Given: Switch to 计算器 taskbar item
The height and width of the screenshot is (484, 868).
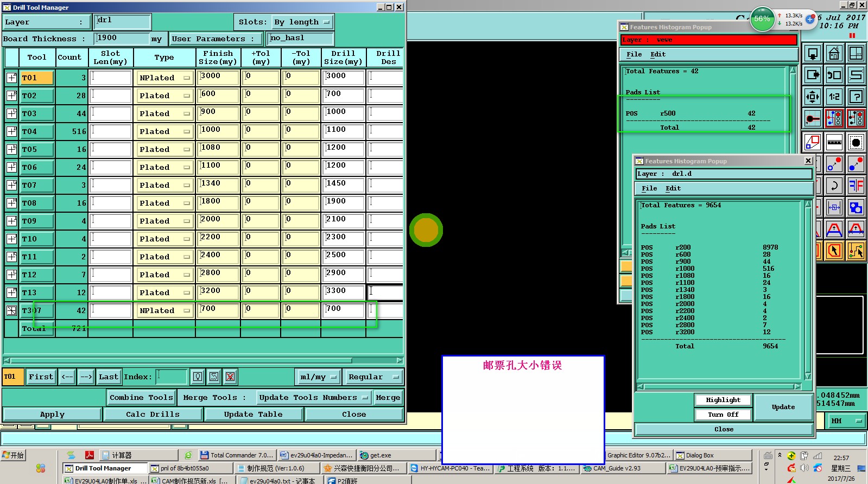Looking at the screenshot, I should coord(138,455).
